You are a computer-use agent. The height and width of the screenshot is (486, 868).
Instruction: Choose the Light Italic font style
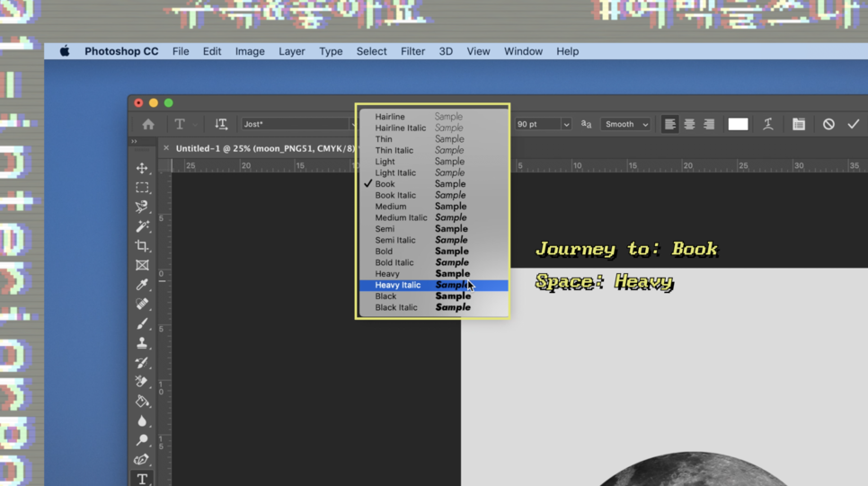[x=433, y=172]
